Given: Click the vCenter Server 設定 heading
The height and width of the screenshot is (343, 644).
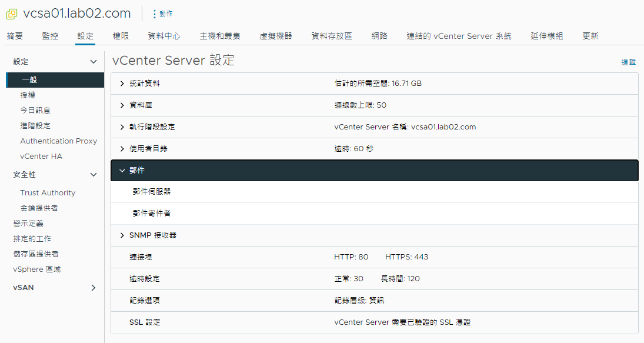Looking at the screenshot, I should (173, 61).
